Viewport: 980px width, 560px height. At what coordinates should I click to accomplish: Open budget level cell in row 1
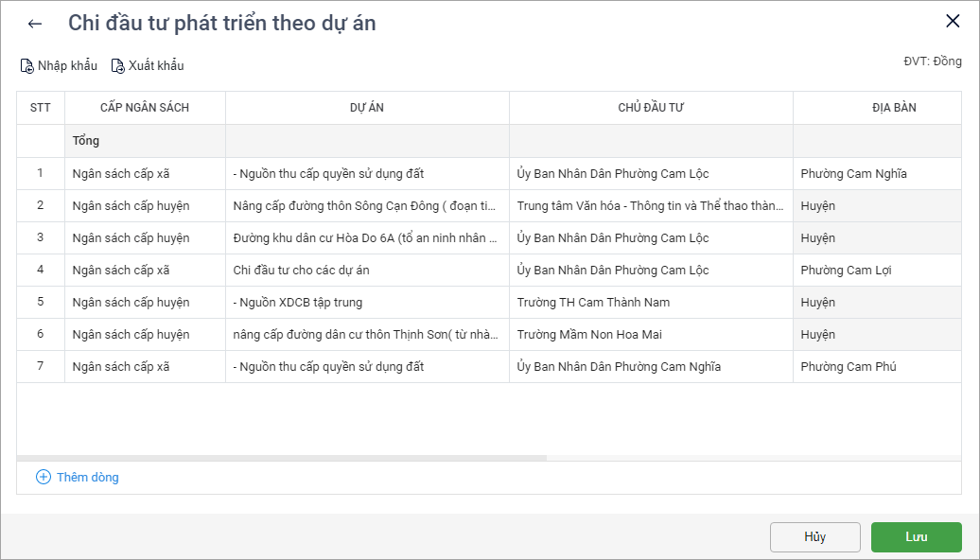145,174
